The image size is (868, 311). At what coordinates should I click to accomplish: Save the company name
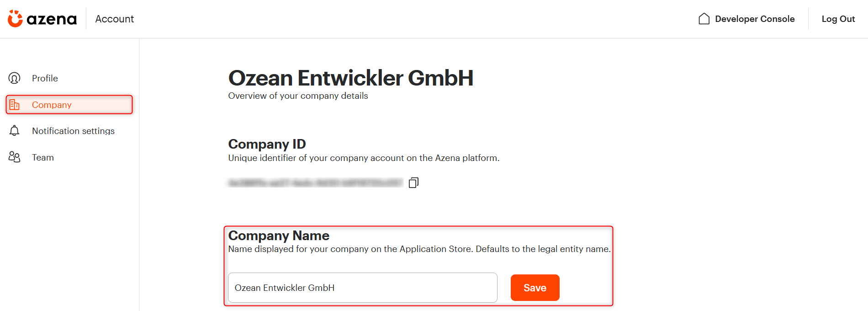(535, 288)
